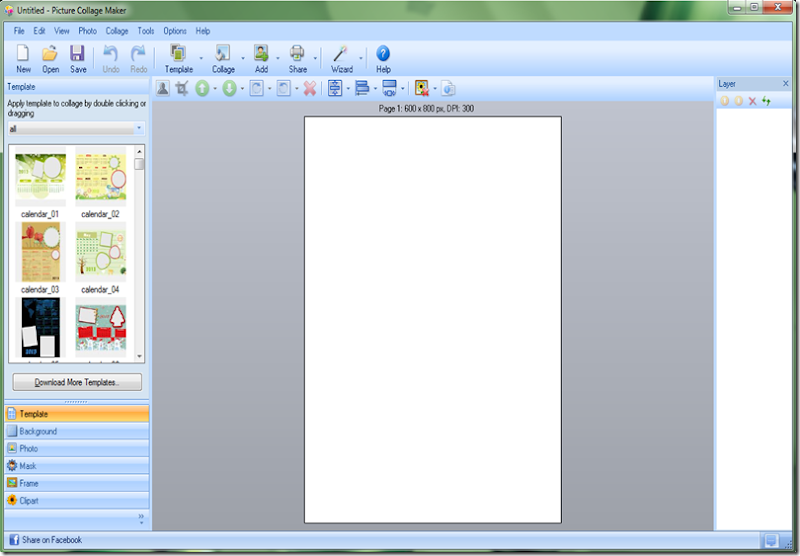This screenshot has height=556, width=800.
Task: Select the calendar_03 template thumbnail
Action: tap(41, 252)
